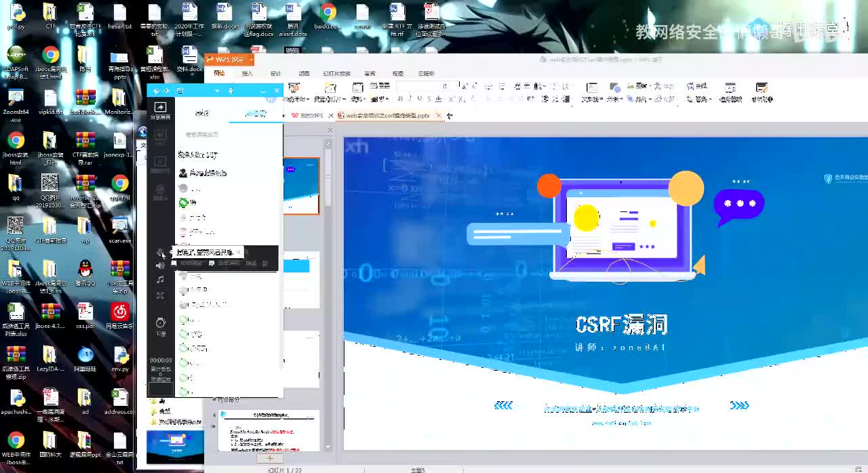Click the superscript icon in ribbon
868x473 pixels.
click(x=452, y=99)
